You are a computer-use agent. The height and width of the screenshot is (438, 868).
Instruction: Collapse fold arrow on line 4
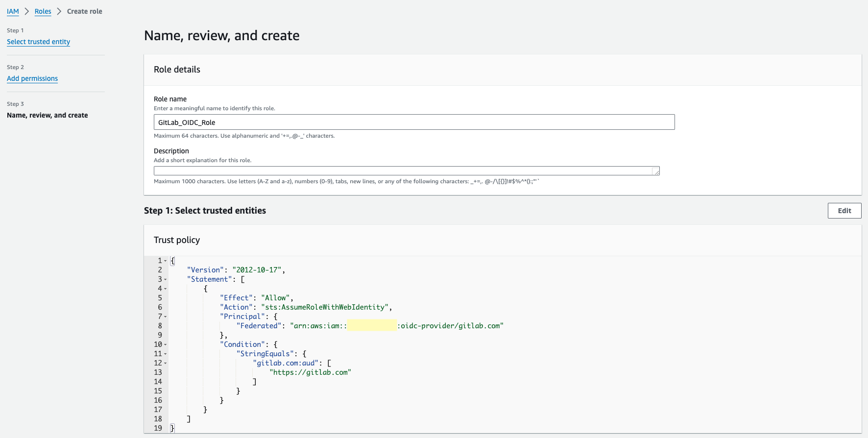(165, 289)
